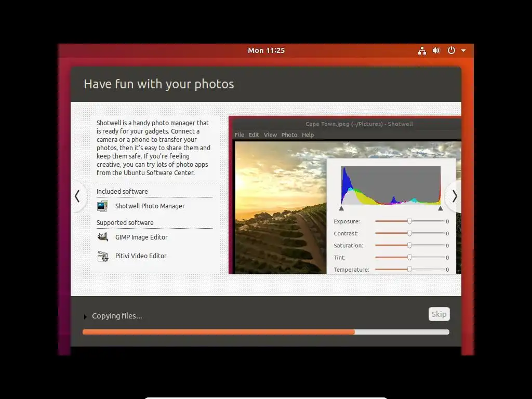Click the right histogram white-point marker

pos(441,208)
